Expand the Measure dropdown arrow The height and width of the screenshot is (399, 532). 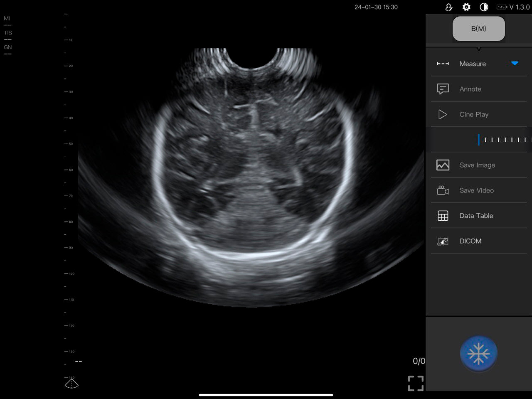(515, 64)
